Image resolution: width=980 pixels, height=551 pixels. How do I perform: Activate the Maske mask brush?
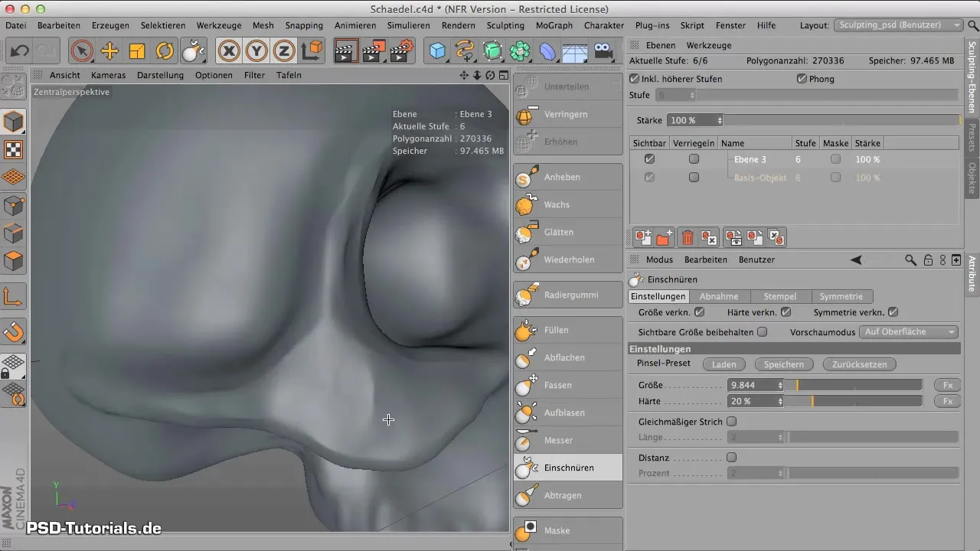tap(567, 530)
